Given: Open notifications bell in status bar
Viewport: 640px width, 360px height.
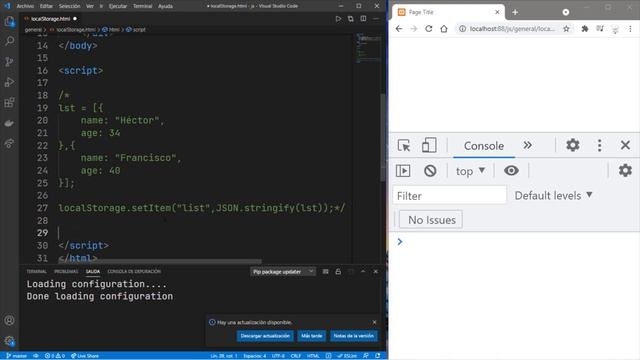Looking at the screenshot, I should (378, 356).
